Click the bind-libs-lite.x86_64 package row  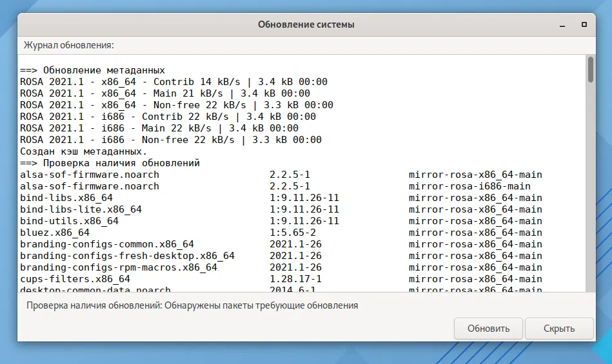tap(81, 209)
